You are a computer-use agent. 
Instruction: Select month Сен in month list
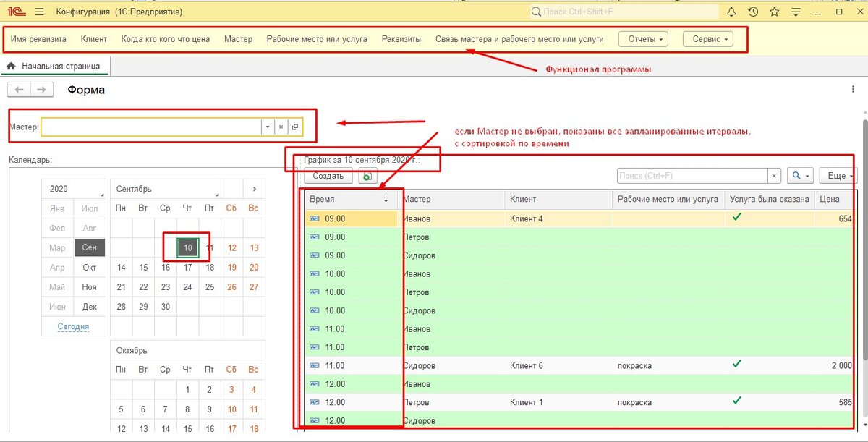(90, 247)
